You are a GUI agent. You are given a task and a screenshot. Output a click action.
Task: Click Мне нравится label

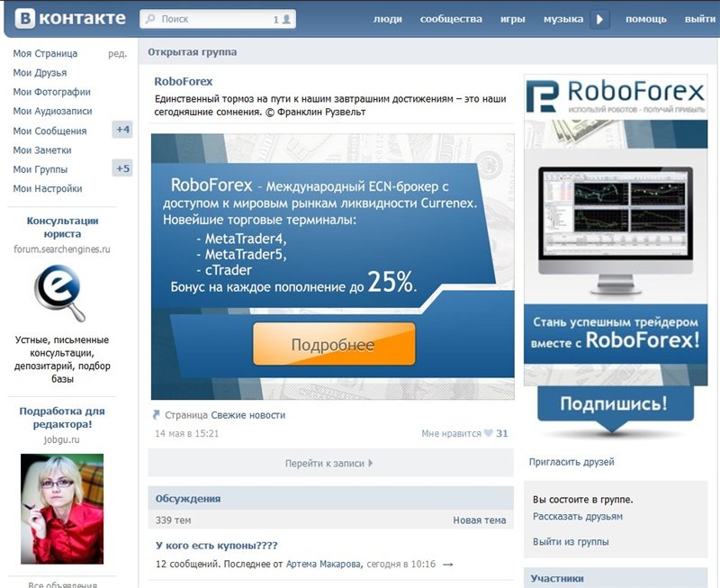click(451, 433)
